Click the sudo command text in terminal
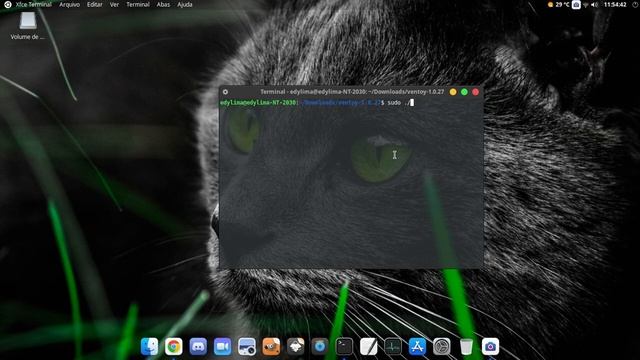The image size is (640, 360). click(394, 102)
